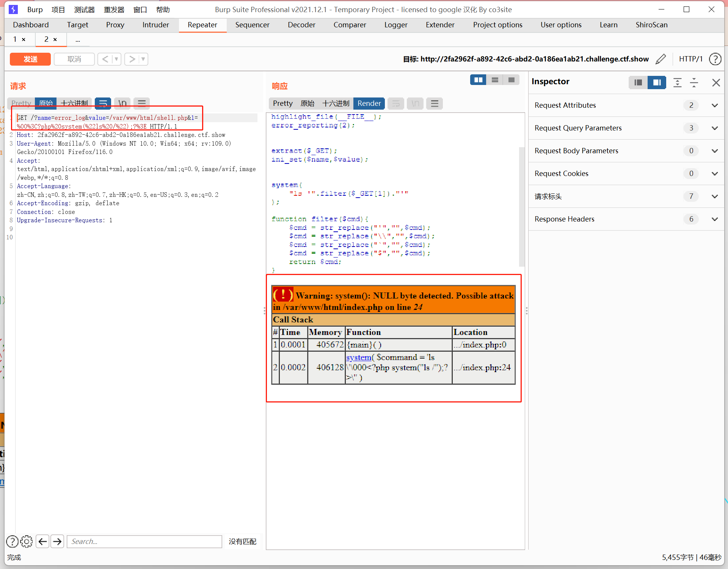Image resolution: width=728 pixels, height=569 pixels.
Task: Add a new Repeater tab via ellipsis
Action: (78, 39)
